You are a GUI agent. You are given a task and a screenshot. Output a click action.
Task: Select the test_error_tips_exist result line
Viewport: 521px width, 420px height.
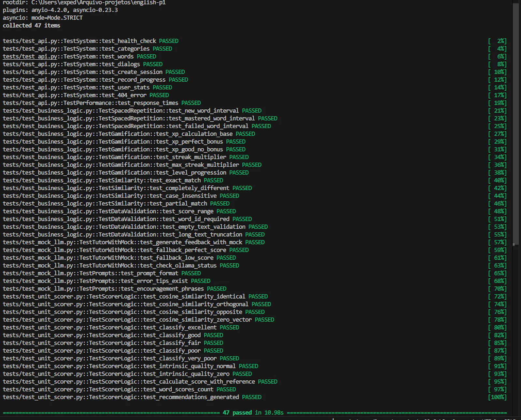click(106, 281)
